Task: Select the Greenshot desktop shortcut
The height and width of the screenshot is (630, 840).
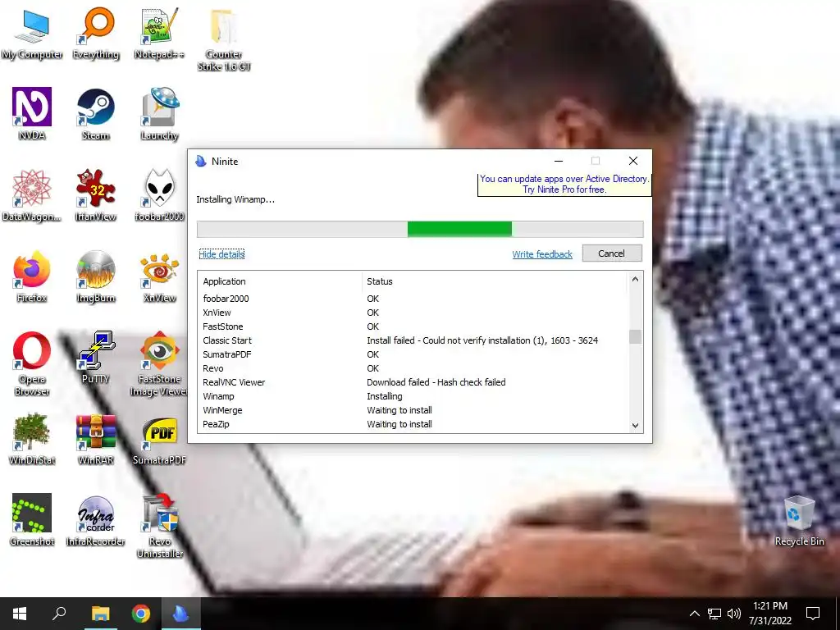Action: [x=32, y=520]
